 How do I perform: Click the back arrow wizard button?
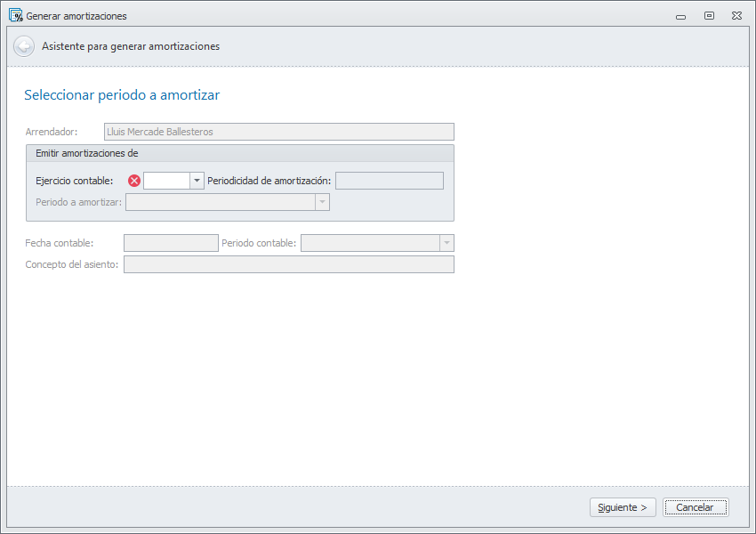[24, 46]
